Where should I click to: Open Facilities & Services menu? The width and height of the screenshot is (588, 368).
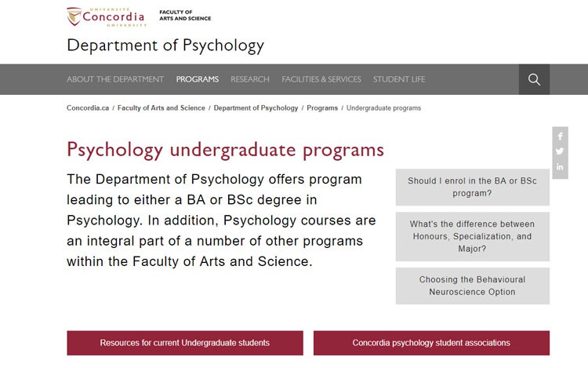321,79
